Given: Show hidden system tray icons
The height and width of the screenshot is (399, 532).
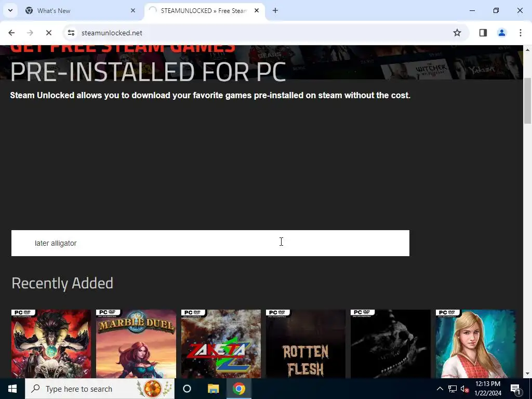Looking at the screenshot, I should pyautogui.click(x=440, y=389).
